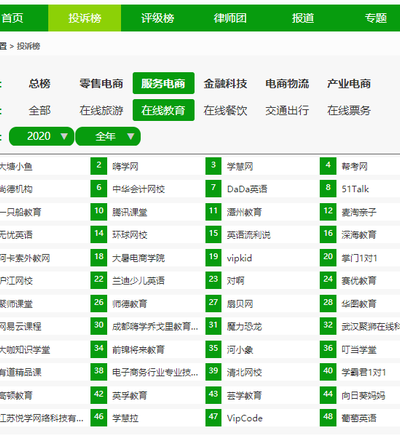Open the 首页 navigation tab
The image size is (400, 439).
12,18
